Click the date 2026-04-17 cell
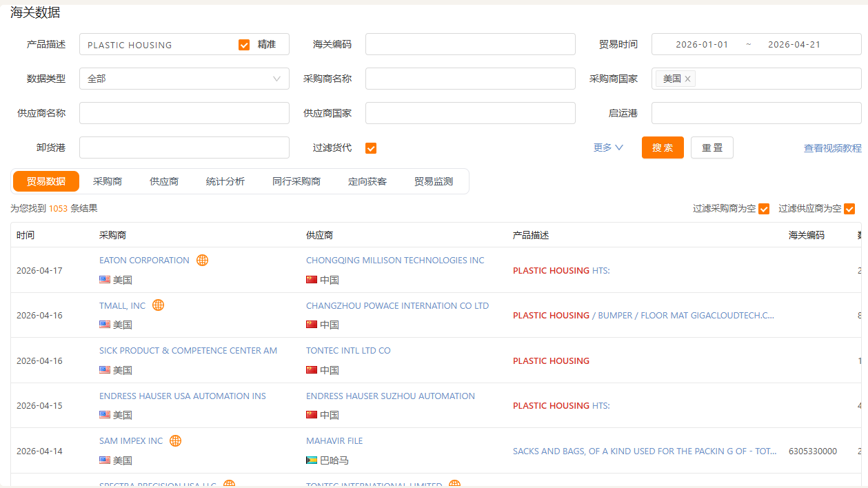Screen dimensions: 868x488 pyautogui.click(x=39, y=270)
